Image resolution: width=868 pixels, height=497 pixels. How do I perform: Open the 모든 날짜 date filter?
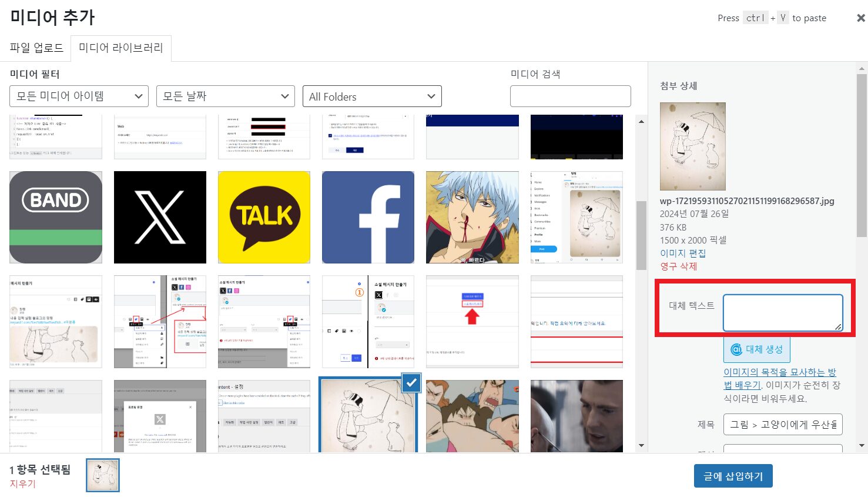coord(225,96)
